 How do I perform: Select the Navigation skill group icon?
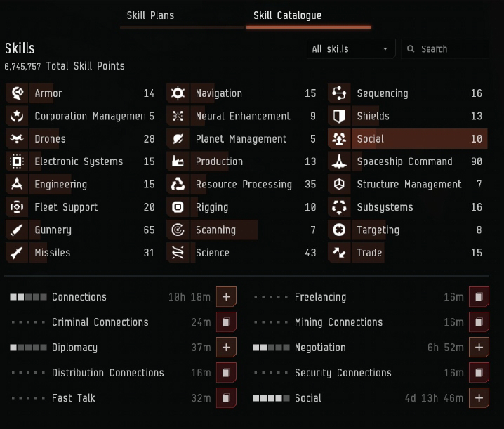click(178, 93)
